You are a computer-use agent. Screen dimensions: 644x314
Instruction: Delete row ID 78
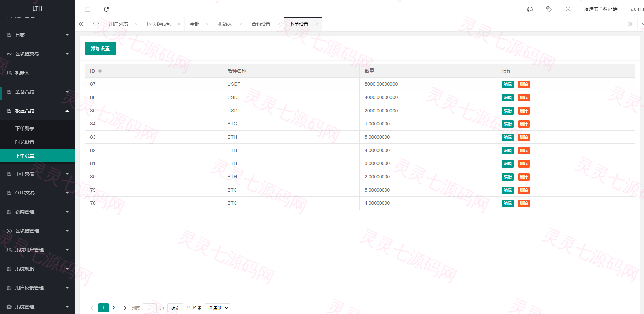[524, 203]
